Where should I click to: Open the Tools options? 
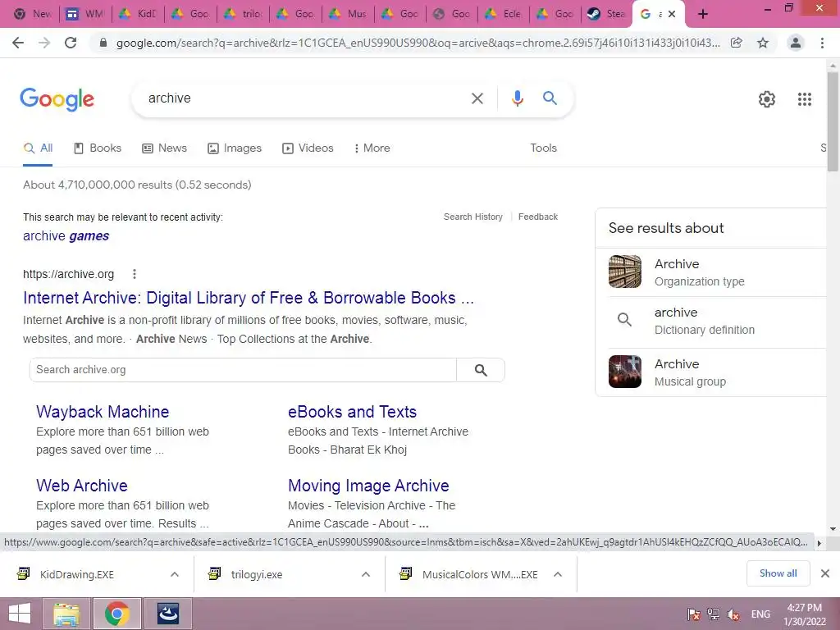543,148
